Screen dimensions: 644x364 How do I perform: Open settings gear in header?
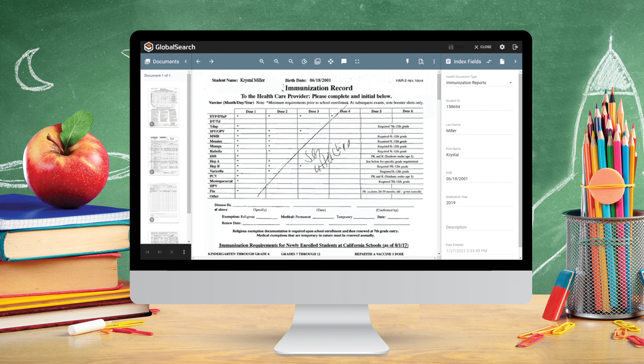pos(502,47)
